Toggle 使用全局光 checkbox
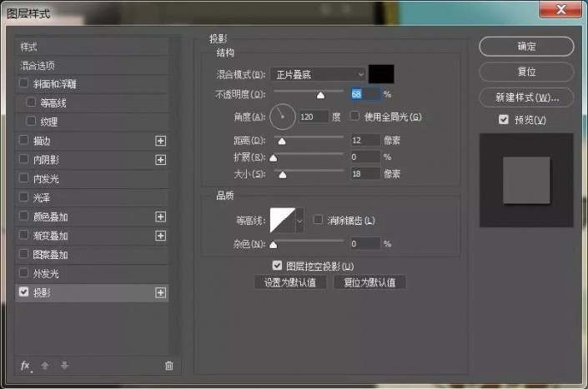 click(354, 116)
